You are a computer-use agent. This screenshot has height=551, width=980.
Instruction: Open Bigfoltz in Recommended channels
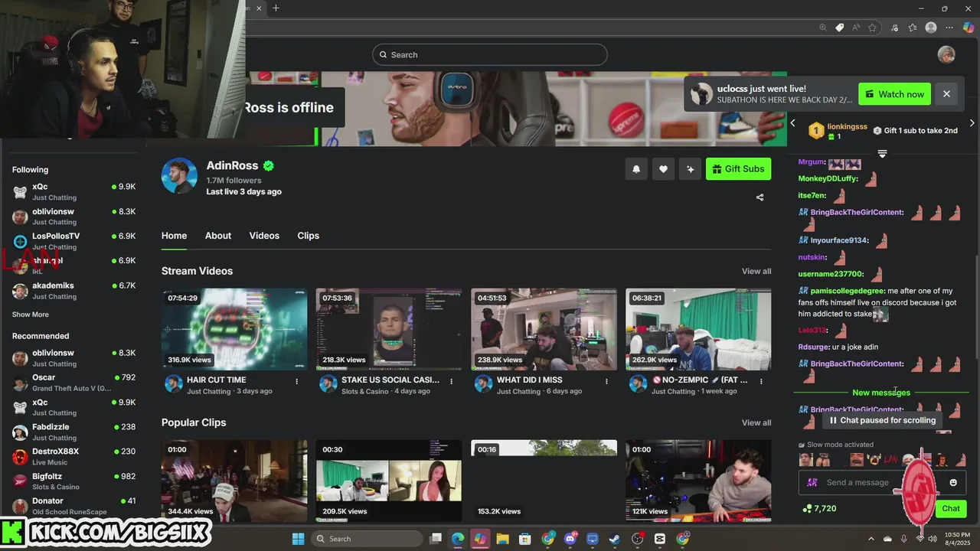73,481
